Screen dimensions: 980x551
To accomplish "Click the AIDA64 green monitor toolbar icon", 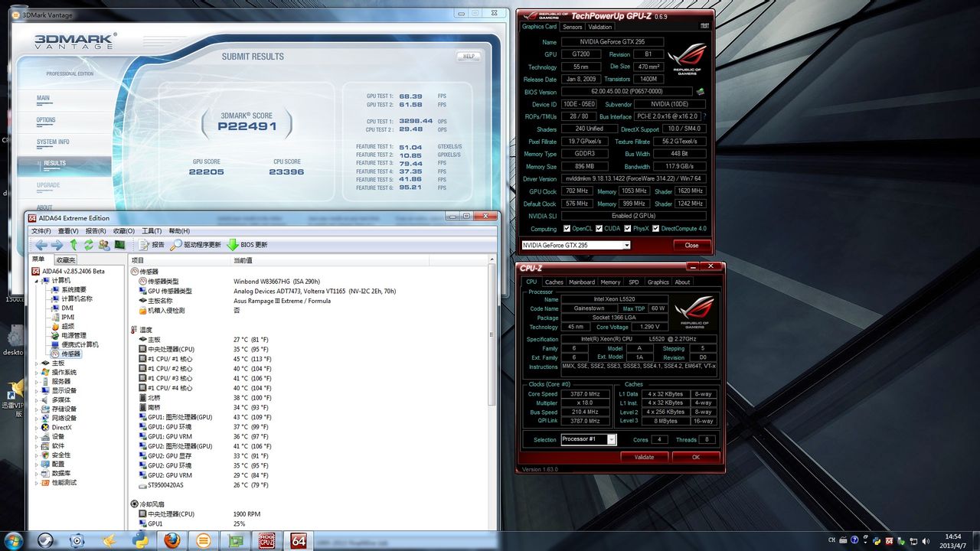I will [x=119, y=245].
